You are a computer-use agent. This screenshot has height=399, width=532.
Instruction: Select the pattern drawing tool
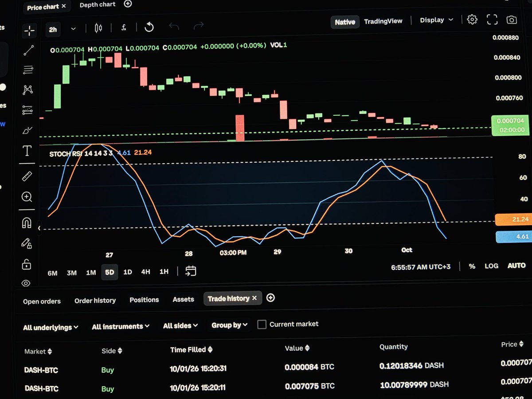click(x=28, y=90)
